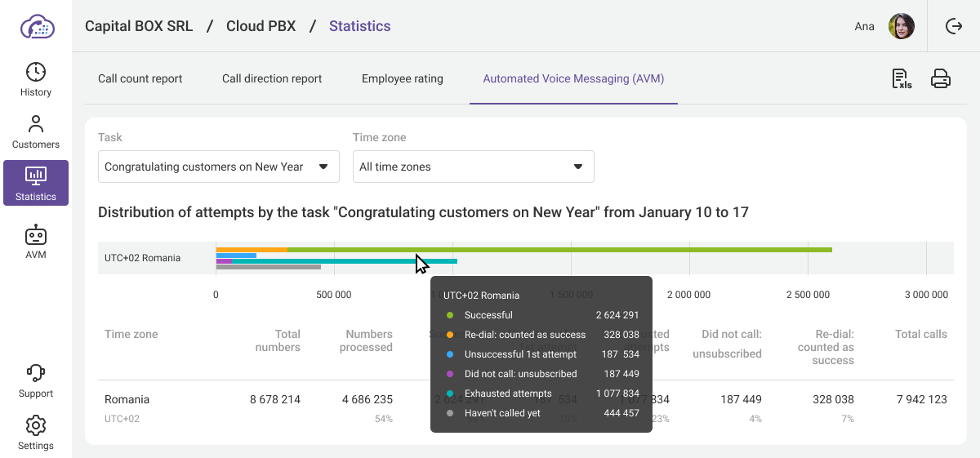This screenshot has width=980, height=458.
Task: Switch to the Call count report tab
Action: [140, 79]
